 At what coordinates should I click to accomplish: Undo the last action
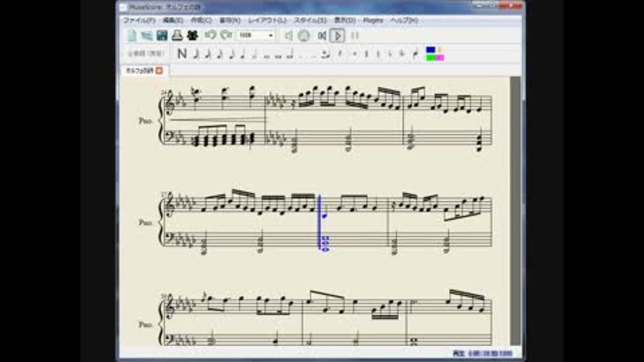(x=210, y=36)
